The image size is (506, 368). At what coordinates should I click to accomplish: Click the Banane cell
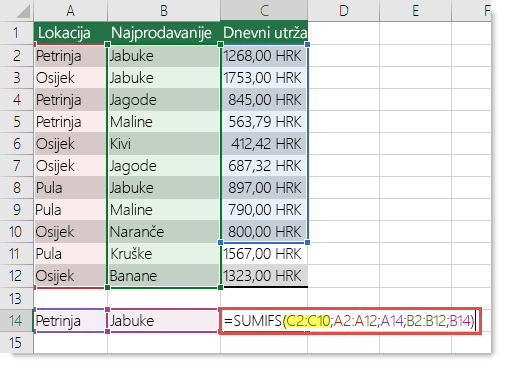click(x=164, y=276)
